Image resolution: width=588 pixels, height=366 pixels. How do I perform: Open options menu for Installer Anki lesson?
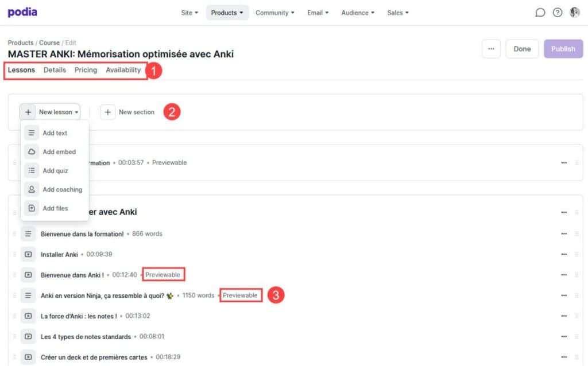coord(564,254)
